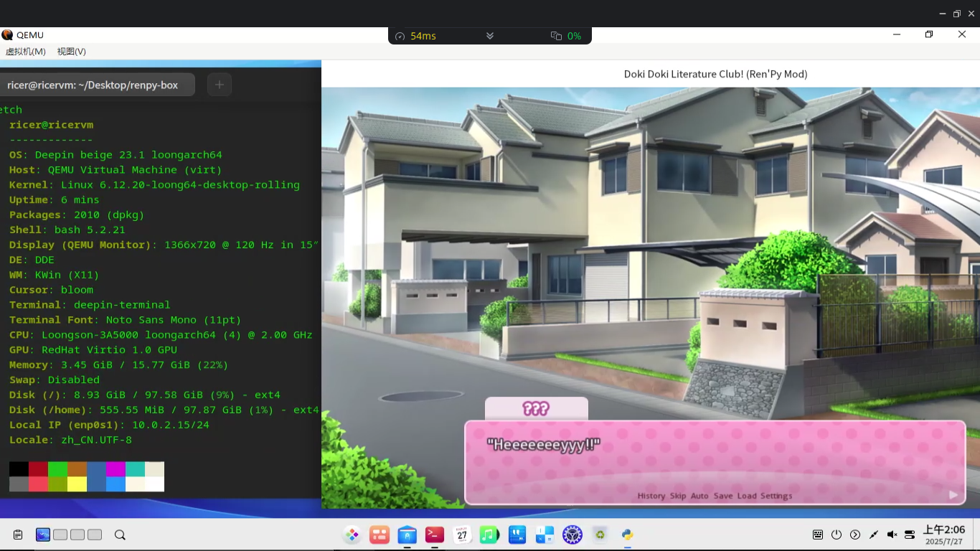980x551 pixels.
Task: Click the power icon in the system tray
Action: 837,534
